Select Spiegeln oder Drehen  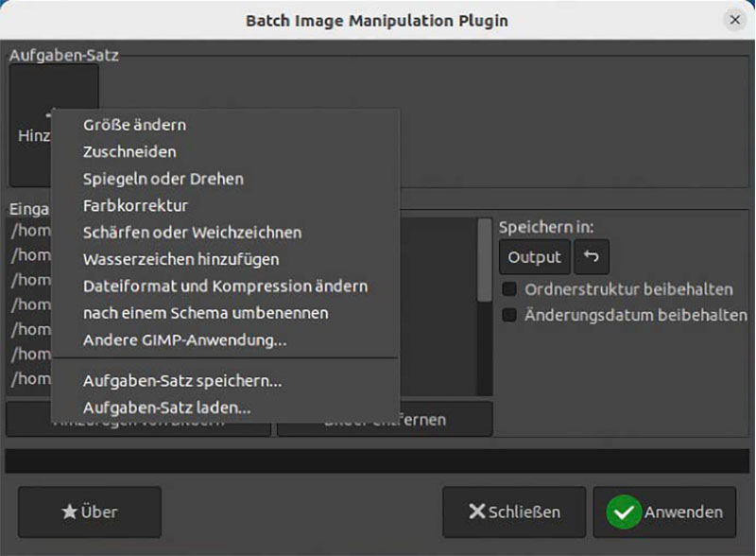[163, 179]
